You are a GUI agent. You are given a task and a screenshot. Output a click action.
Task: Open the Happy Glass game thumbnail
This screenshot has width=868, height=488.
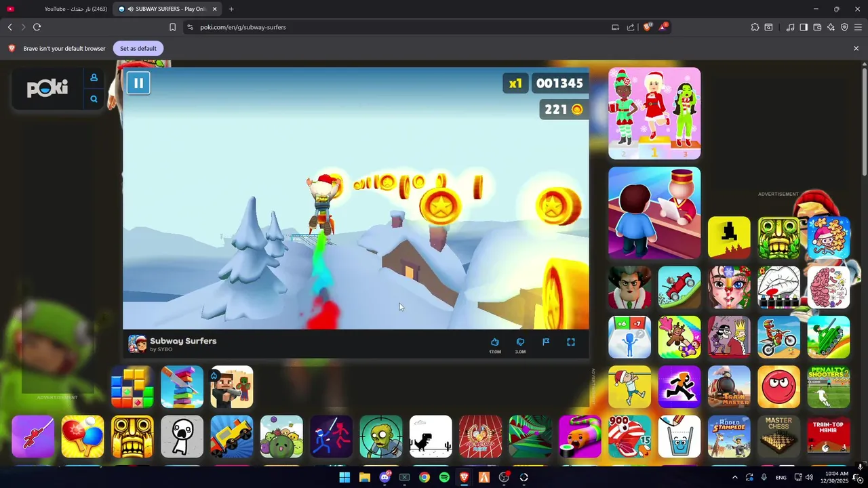pos(679,436)
